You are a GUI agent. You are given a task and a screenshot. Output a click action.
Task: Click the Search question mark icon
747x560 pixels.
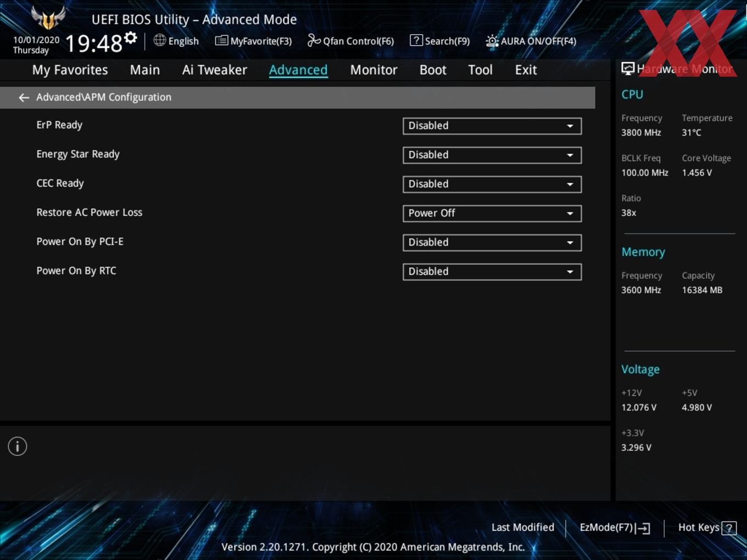(416, 40)
